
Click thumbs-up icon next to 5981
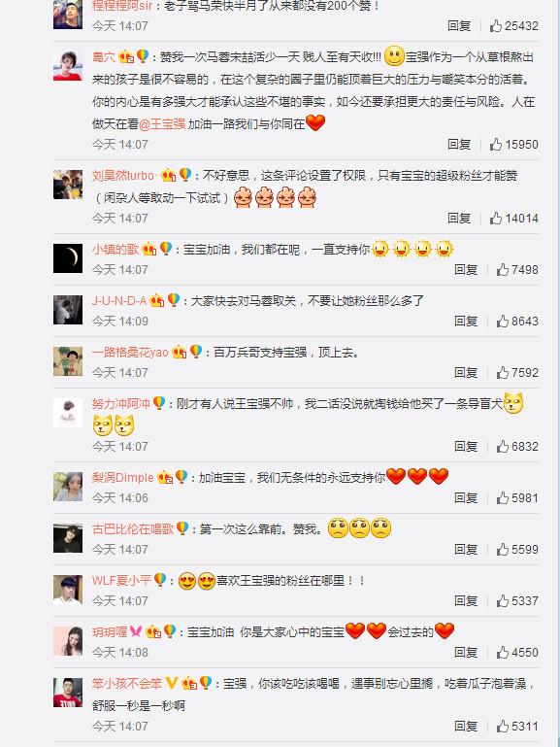click(x=503, y=498)
